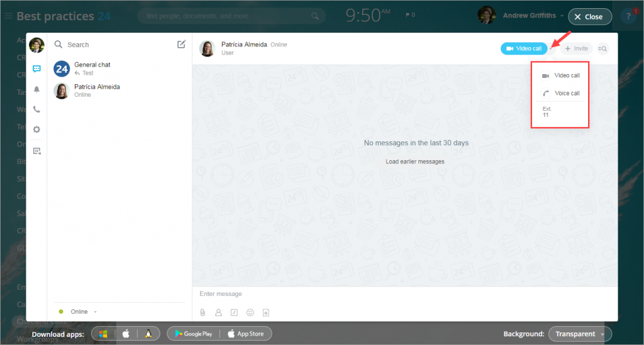
Task: Open the App Store download link
Action: click(x=246, y=334)
